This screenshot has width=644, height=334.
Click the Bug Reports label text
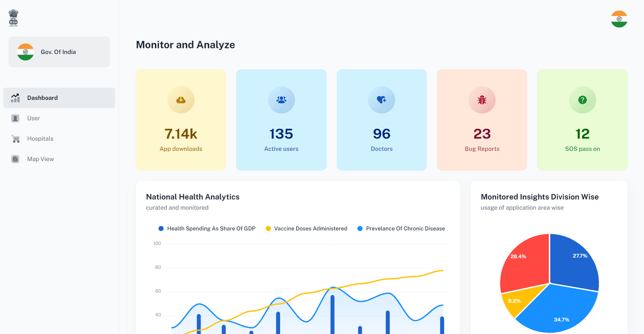point(482,149)
